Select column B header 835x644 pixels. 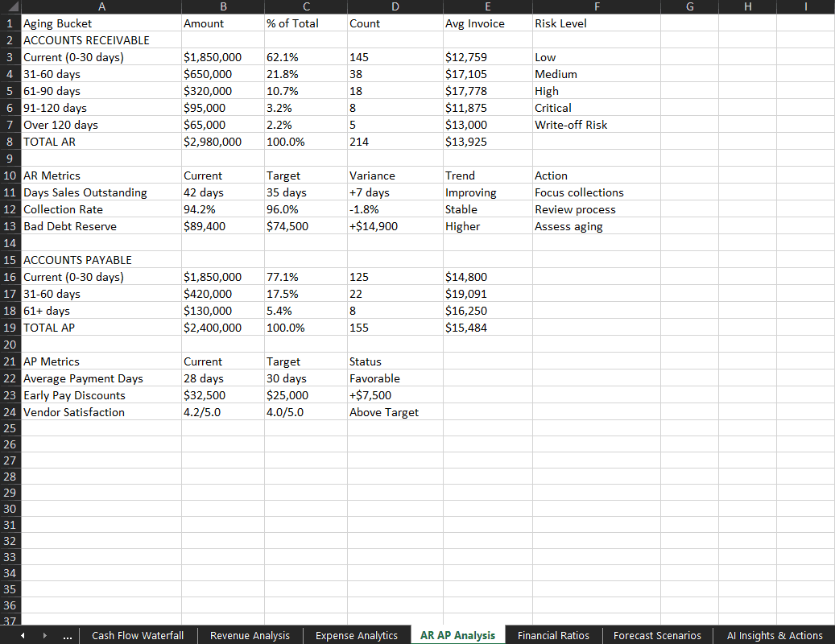click(223, 6)
